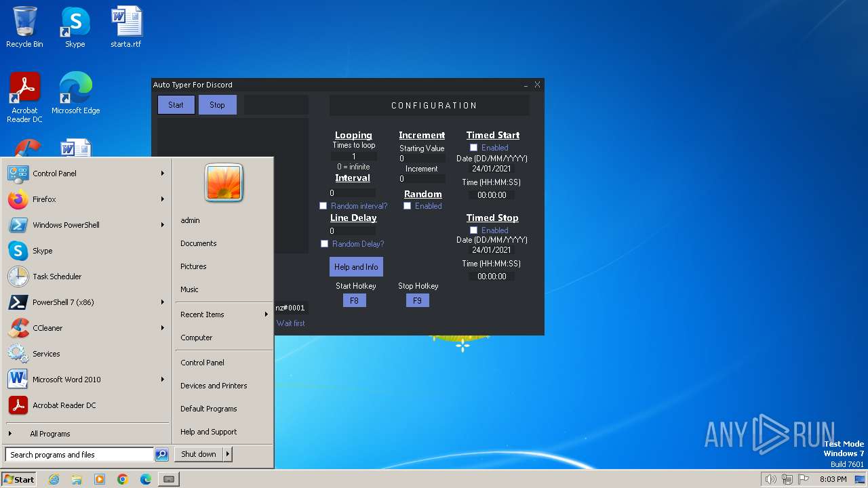Open CCleaner from Start menu
This screenshot has height=488, width=868.
click(86, 328)
